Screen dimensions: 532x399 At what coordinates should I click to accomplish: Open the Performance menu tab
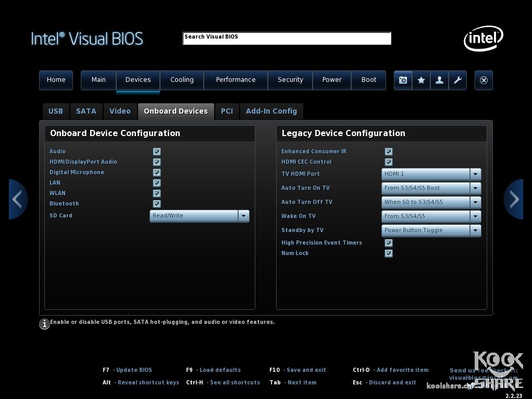(236, 80)
